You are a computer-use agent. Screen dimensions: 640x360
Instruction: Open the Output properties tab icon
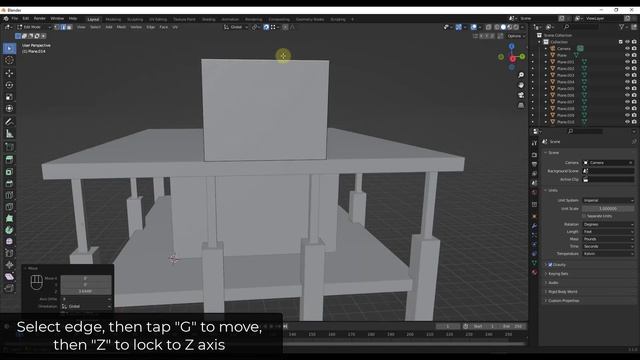pos(534,164)
